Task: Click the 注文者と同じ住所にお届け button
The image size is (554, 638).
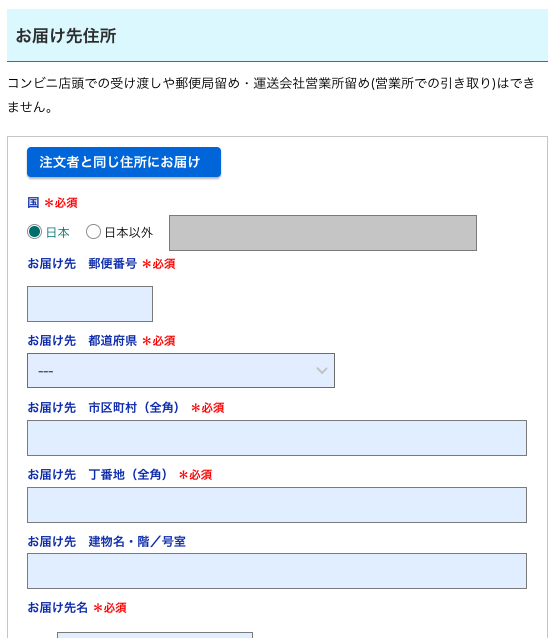Action: (124, 162)
